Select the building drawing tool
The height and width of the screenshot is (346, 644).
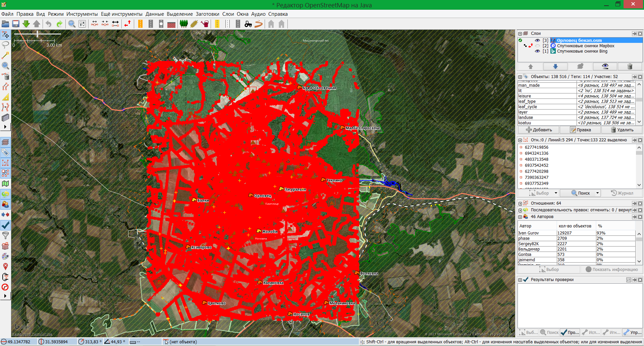[5, 118]
